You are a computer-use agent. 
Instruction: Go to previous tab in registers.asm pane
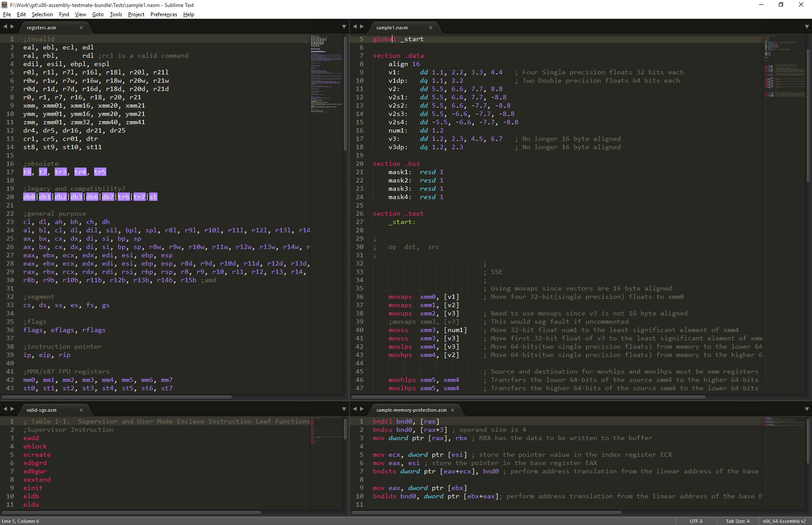pyautogui.click(x=5, y=27)
